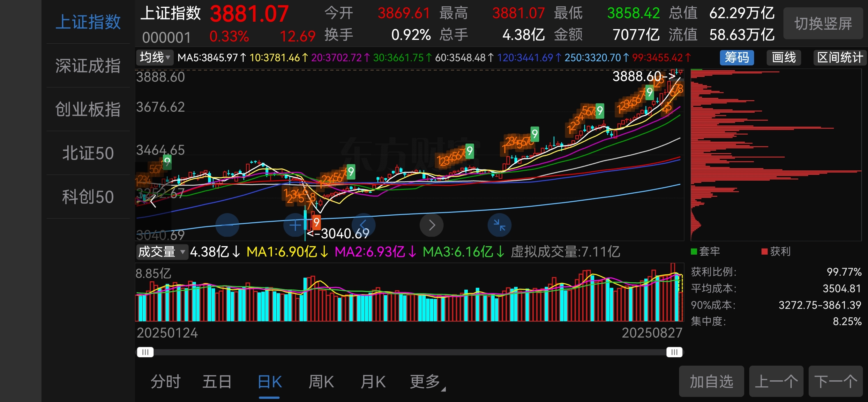Click the red 9 signal at the low
868x402 pixels.
[x=316, y=222]
